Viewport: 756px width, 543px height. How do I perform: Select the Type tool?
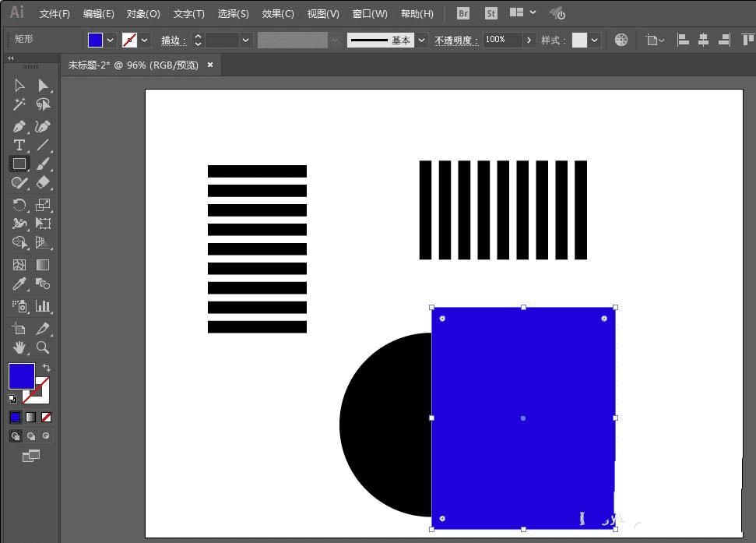pyautogui.click(x=19, y=146)
